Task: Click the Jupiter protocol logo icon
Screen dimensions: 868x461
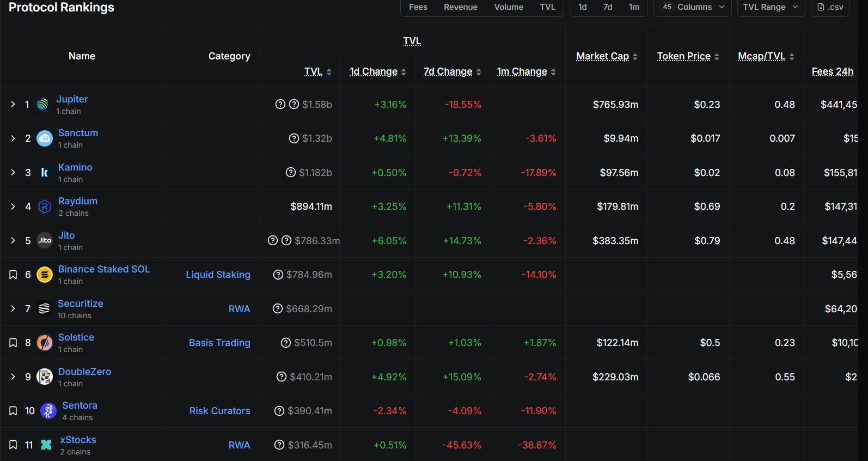Action: point(42,104)
